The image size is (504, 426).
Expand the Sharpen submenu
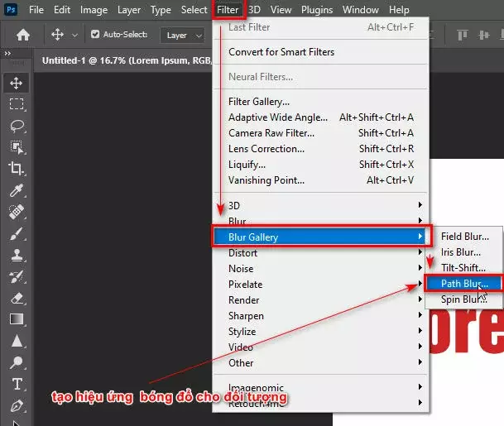(x=321, y=315)
